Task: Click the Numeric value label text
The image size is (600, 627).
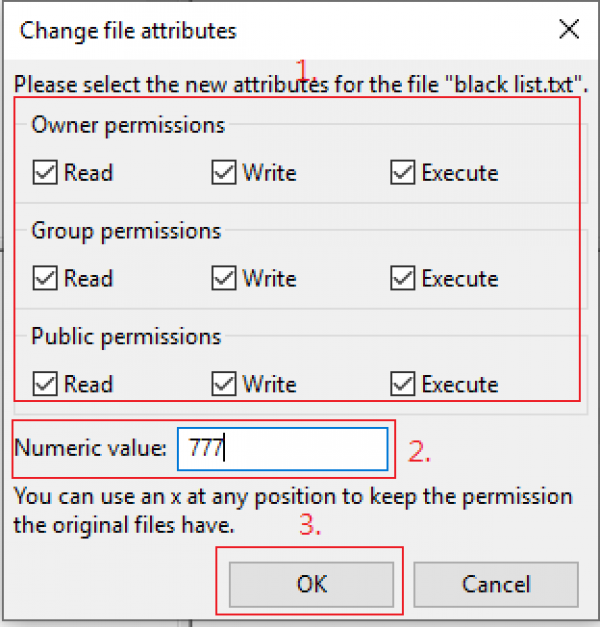Action: tap(90, 449)
